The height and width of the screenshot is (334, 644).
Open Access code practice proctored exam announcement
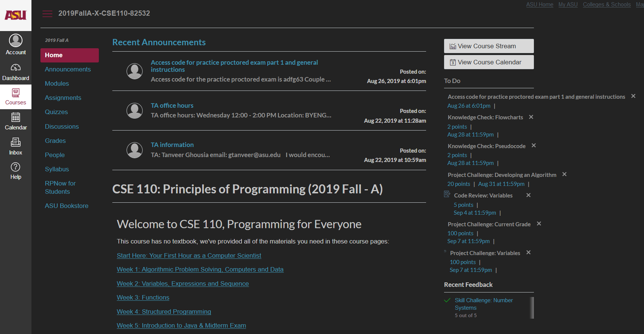click(x=234, y=66)
